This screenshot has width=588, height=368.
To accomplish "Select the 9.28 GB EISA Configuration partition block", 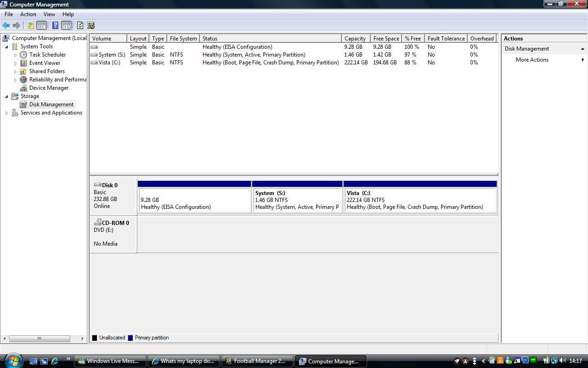I will coord(194,196).
